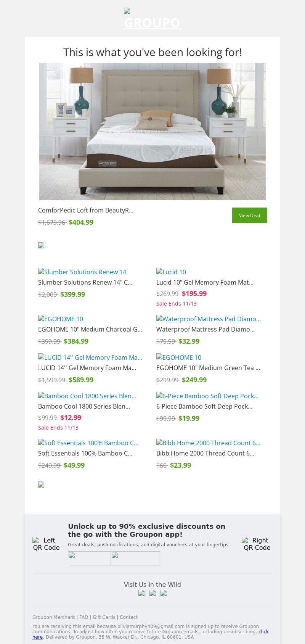
Task: Go to the FAQ footer link
Action: pyautogui.click(x=83, y=617)
